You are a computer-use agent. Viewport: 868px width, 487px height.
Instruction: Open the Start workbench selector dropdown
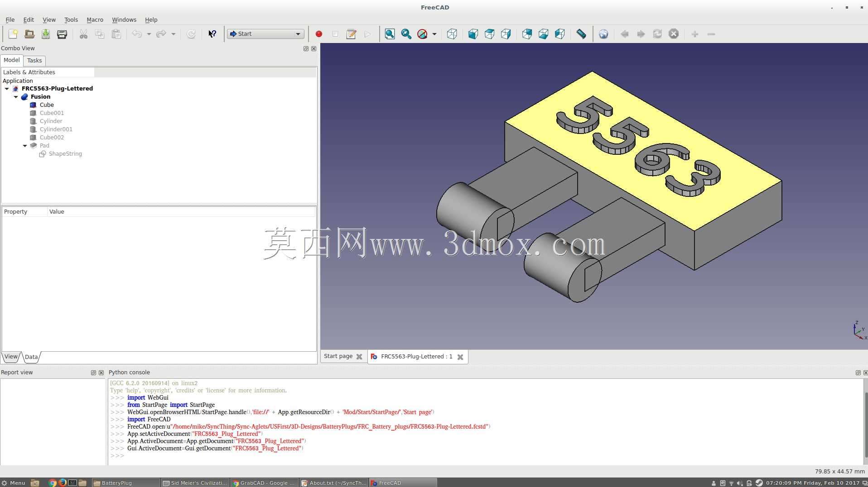[265, 34]
